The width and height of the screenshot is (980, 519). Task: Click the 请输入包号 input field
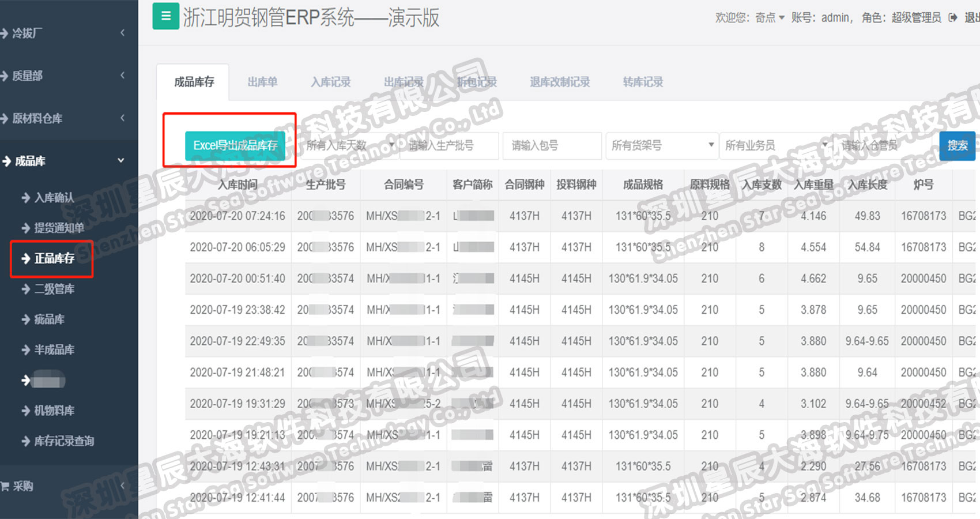(552, 145)
